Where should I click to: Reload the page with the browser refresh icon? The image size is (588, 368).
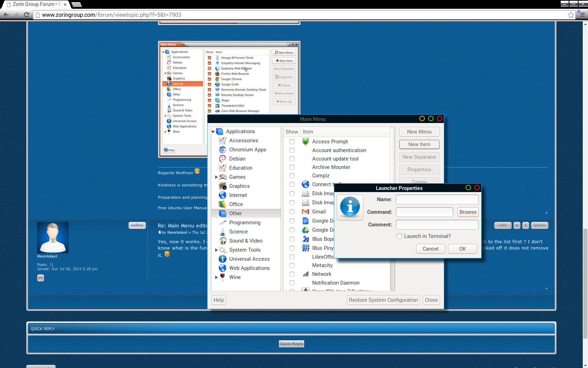point(26,15)
